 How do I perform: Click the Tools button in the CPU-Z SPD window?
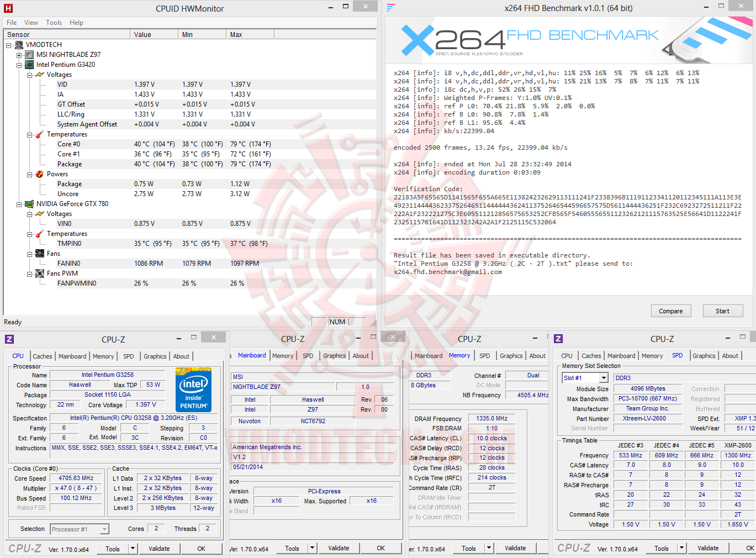pyautogui.click(x=662, y=549)
